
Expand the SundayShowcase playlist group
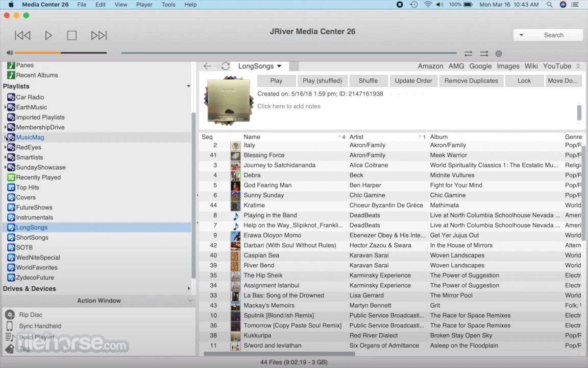tap(5, 167)
